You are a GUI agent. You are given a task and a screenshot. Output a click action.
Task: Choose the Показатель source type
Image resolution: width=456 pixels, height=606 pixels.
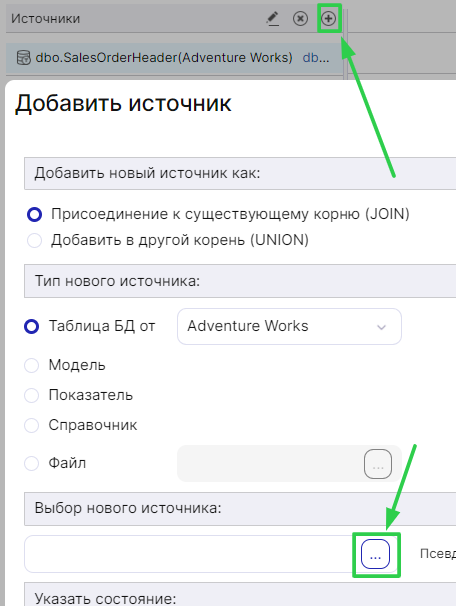pyautogui.click(x=31, y=395)
